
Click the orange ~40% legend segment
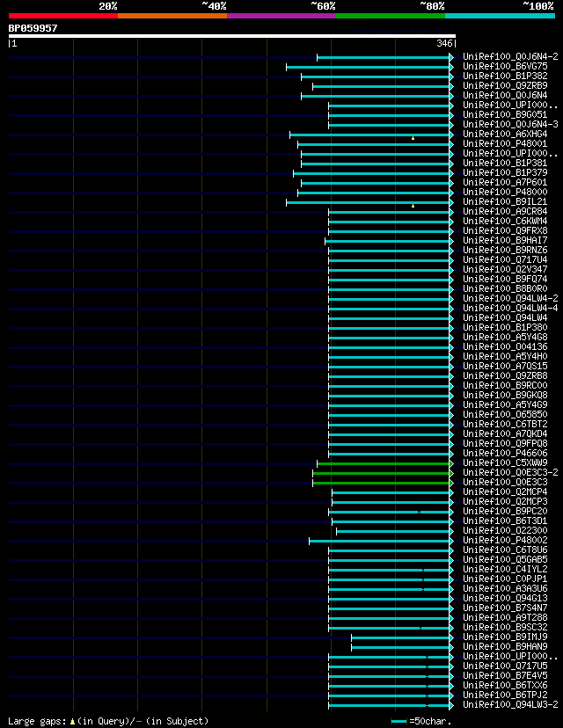[x=172, y=16]
